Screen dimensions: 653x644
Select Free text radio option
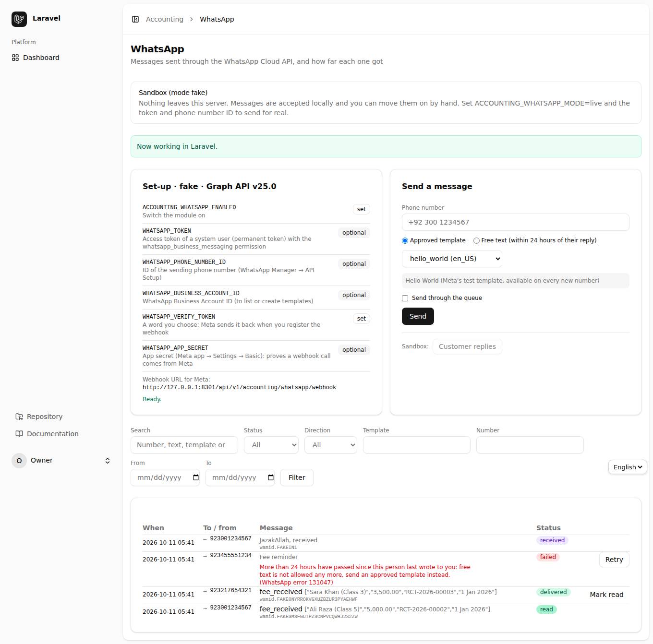click(476, 240)
